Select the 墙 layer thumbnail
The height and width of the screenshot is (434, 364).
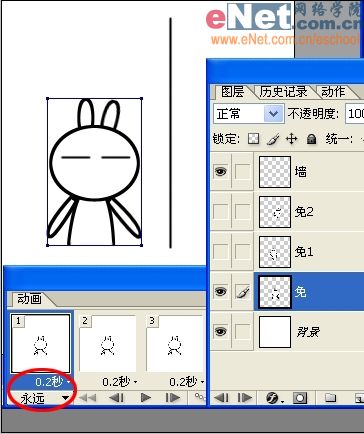point(275,172)
